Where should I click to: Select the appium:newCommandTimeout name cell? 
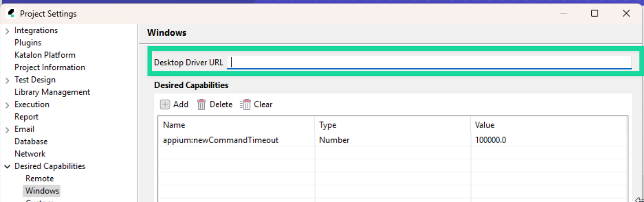click(x=236, y=140)
